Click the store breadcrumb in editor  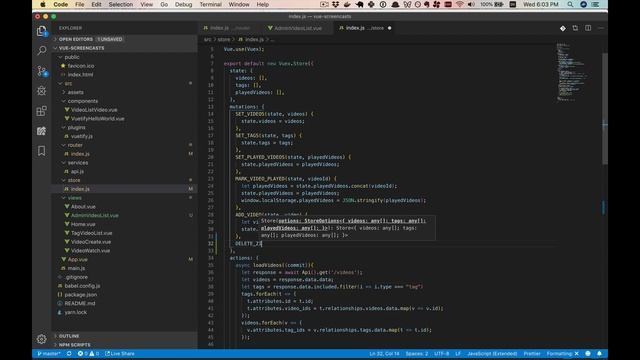(224, 40)
